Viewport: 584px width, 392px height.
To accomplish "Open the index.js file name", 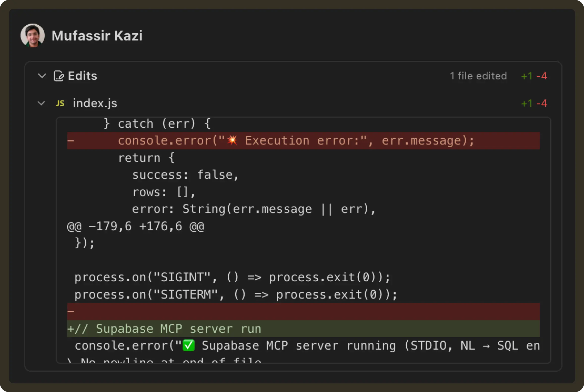I will coord(95,103).
